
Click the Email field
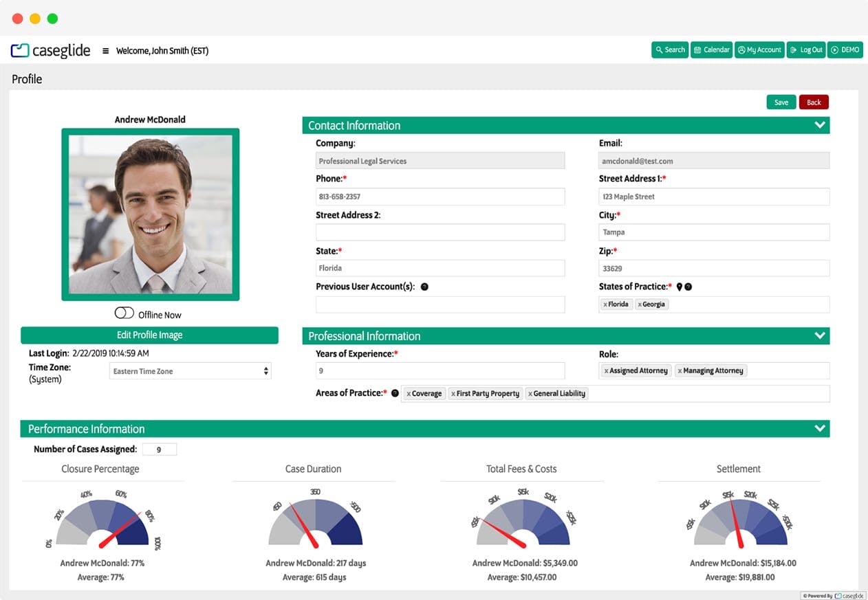tap(714, 161)
